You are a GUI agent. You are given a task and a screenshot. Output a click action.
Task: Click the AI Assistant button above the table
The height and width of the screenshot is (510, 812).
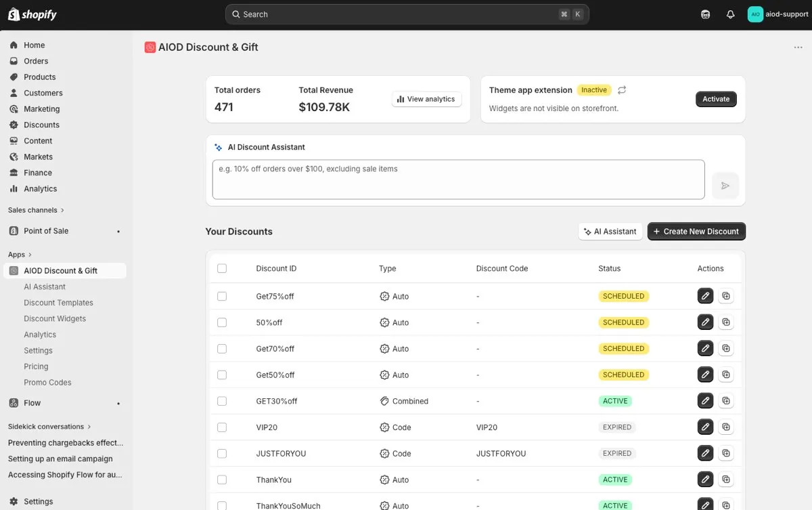click(x=610, y=232)
